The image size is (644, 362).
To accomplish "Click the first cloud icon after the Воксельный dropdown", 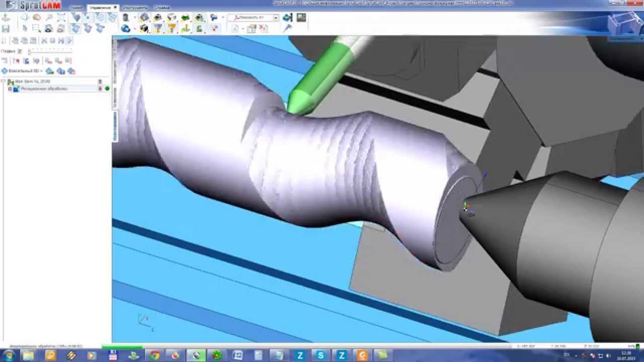I will (x=50, y=71).
